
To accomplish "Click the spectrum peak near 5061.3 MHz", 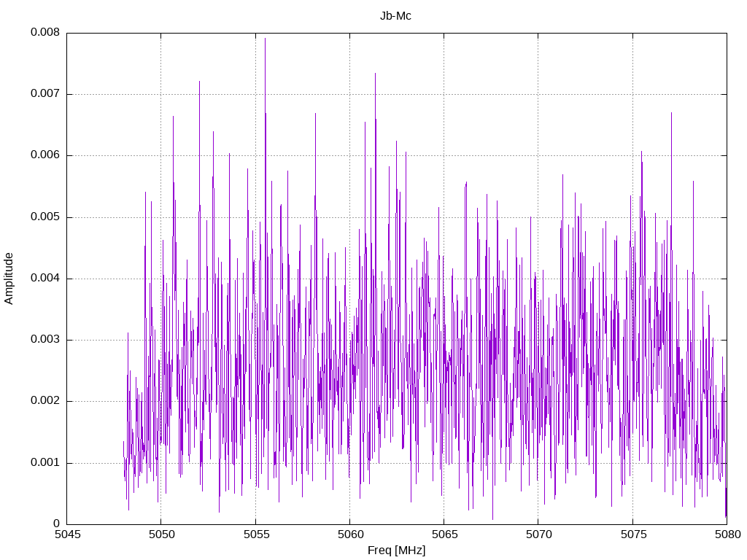I will click(376, 74).
